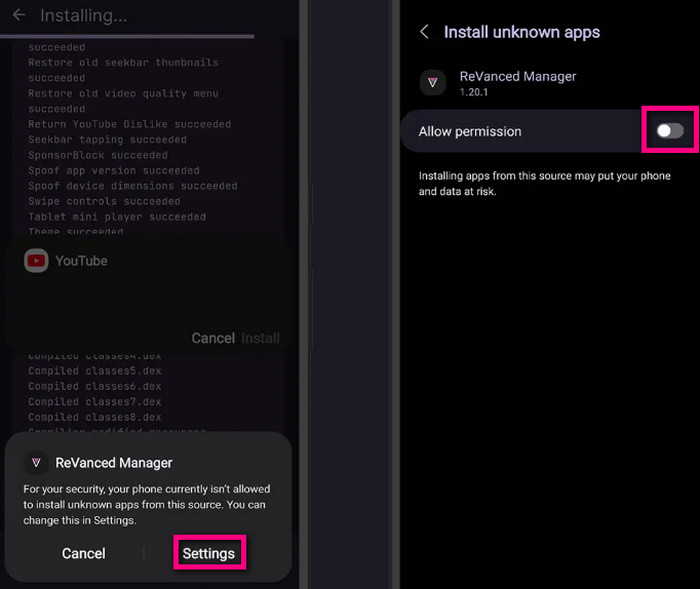Select 'SponsorBlock succeeded' log line
Viewport: 700px width, 589px height.
tap(98, 155)
